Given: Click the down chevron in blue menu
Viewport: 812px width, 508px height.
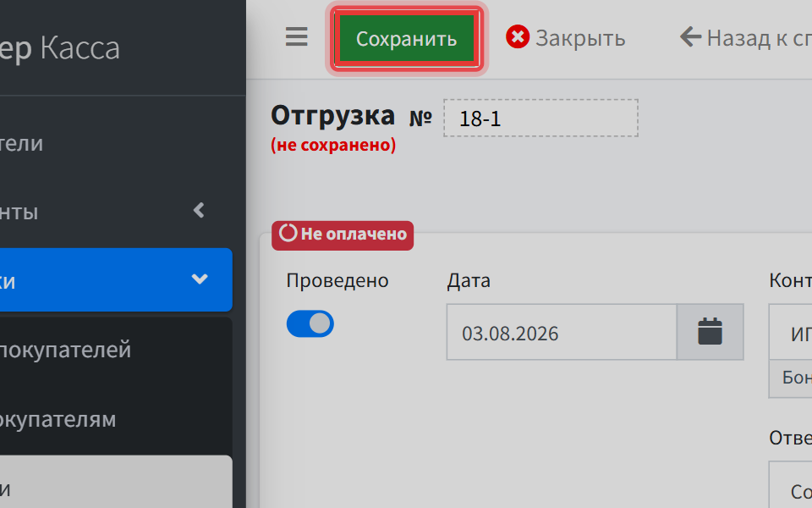Looking at the screenshot, I should 200,279.
